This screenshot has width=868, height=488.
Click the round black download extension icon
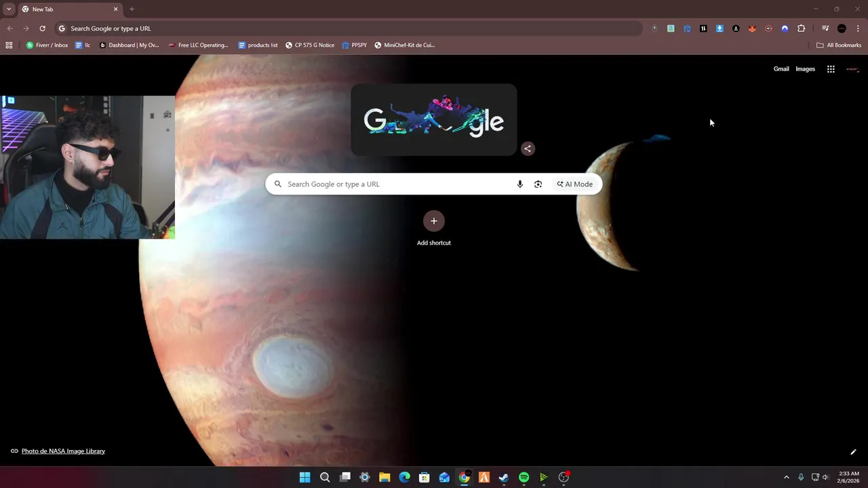(736, 28)
